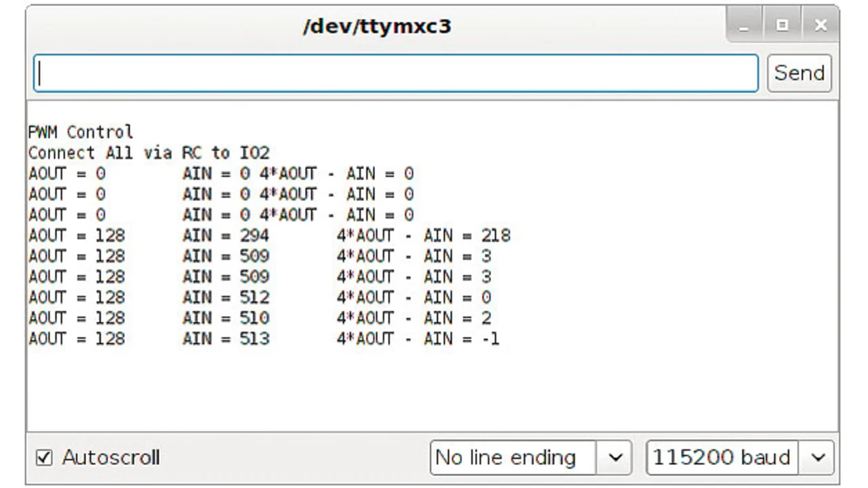This screenshot has height=488, width=868.
Task: Click the Connect All via RC line
Action: [x=149, y=153]
